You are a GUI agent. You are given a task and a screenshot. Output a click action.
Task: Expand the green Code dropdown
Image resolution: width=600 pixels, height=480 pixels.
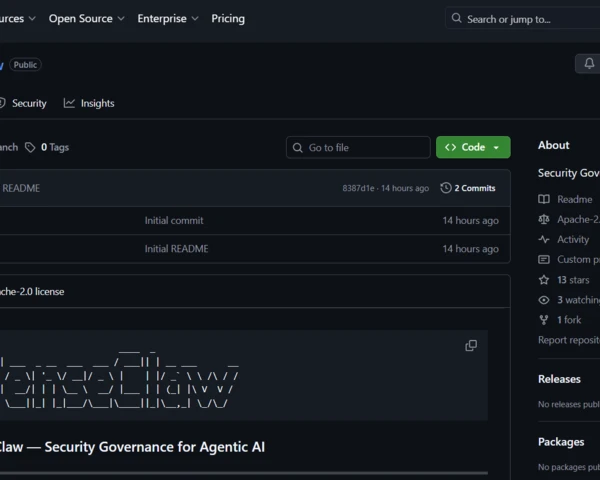(x=473, y=147)
